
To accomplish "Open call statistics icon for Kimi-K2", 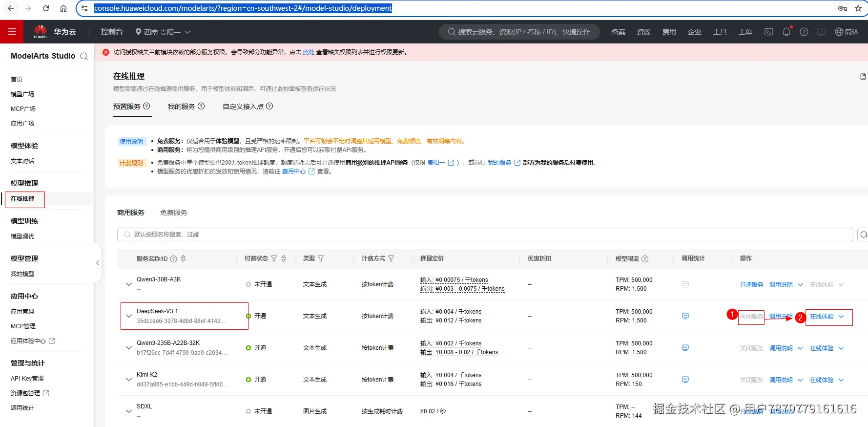I will click(685, 380).
